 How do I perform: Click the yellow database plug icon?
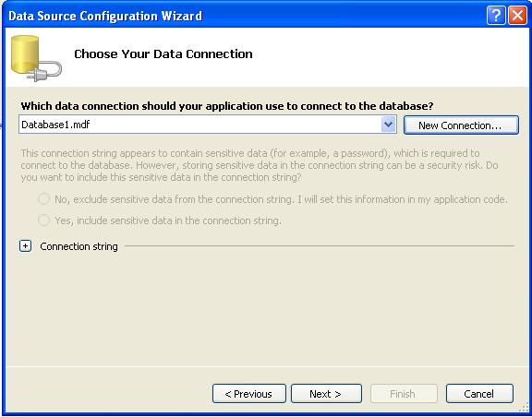(x=36, y=58)
